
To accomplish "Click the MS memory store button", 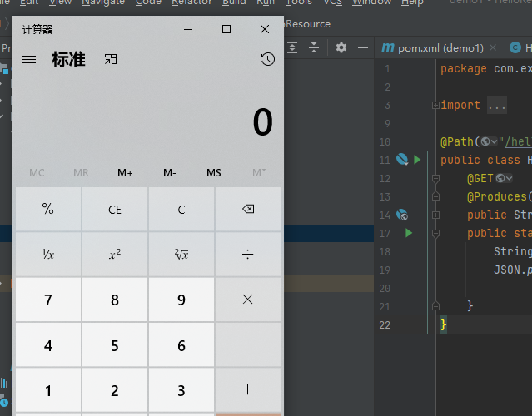I will click(214, 173).
